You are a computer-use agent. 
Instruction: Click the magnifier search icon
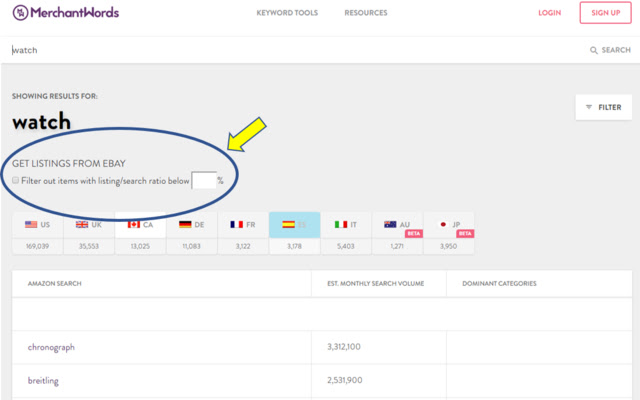coord(593,50)
